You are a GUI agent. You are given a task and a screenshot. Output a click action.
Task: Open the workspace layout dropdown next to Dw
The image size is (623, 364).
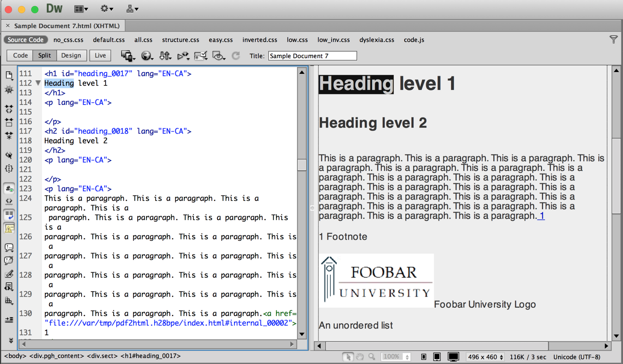(81, 9)
